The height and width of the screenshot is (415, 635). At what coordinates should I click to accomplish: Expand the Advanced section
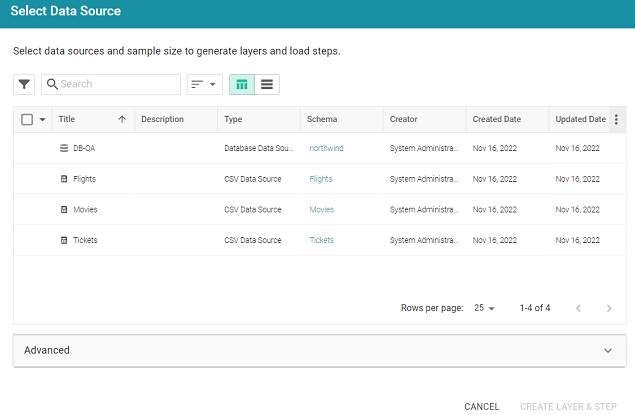(x=607, y=351)
